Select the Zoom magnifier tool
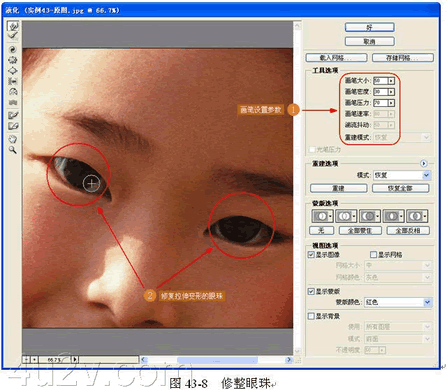Viewport: 447px width, 390px height. coord(13,150)
